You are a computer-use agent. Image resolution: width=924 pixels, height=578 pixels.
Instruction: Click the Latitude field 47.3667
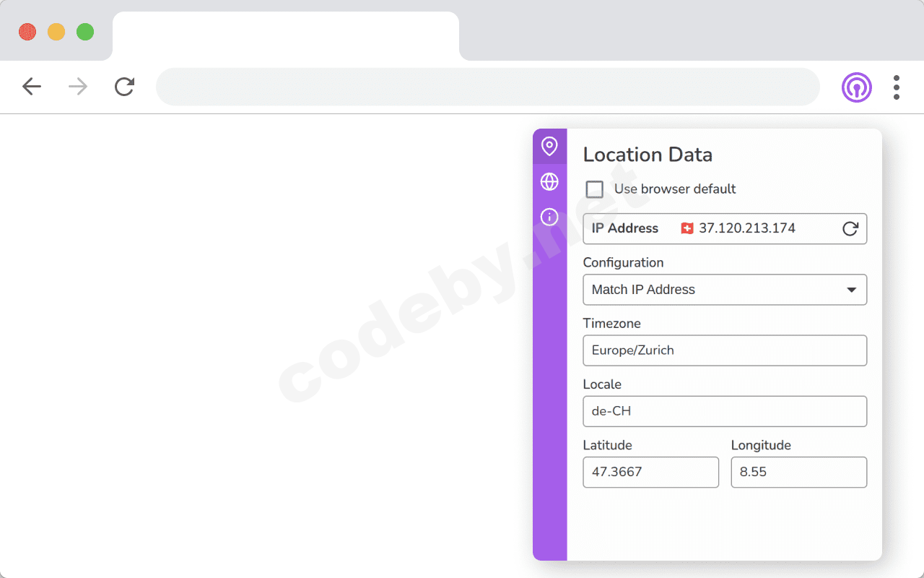(x=650, y=472)
